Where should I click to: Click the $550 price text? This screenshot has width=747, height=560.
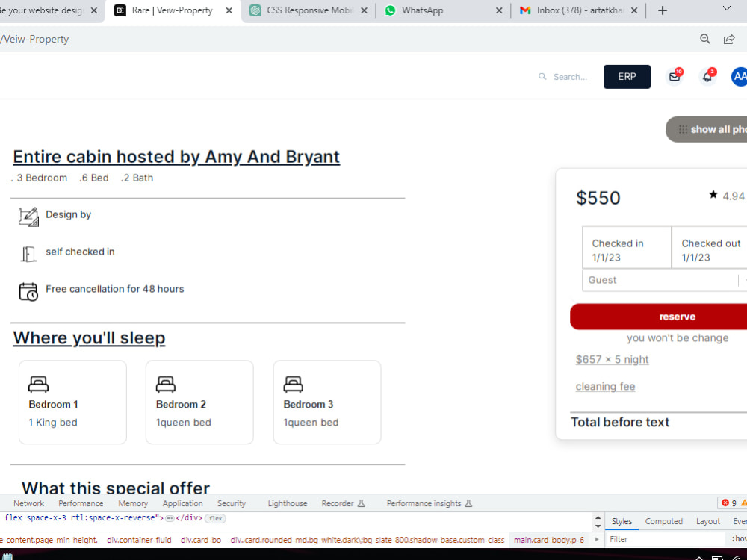tap(598, 198)
